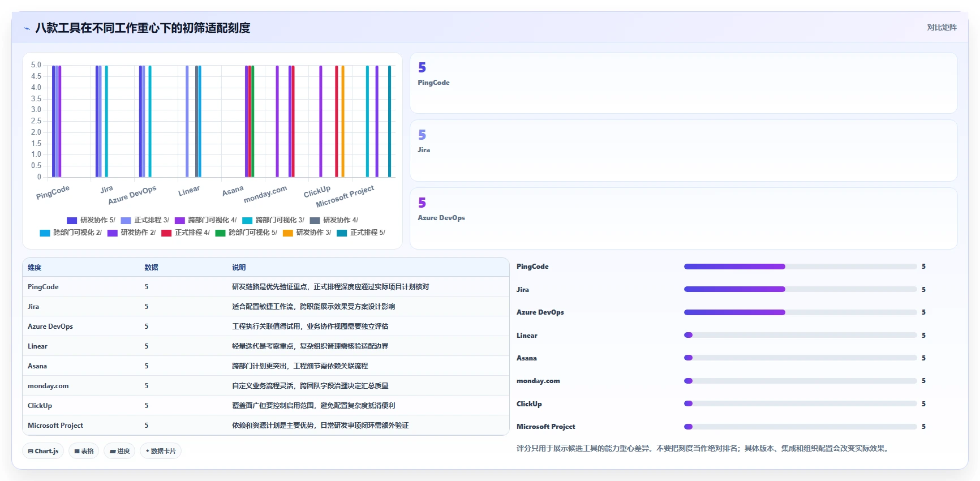Click the PingCode progress bar

click(x=800, y=267)
